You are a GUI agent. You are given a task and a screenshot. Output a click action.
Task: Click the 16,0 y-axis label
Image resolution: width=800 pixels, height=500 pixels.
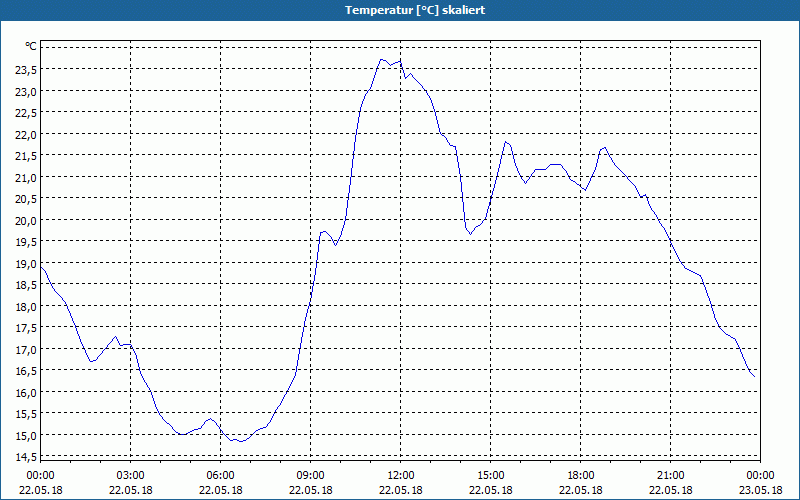25,392
